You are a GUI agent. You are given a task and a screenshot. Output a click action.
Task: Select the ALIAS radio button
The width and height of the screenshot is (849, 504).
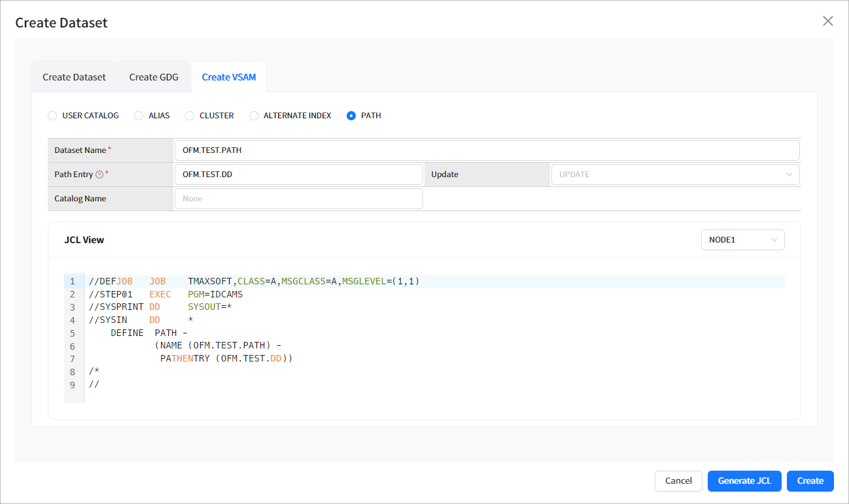click(139, 115)
